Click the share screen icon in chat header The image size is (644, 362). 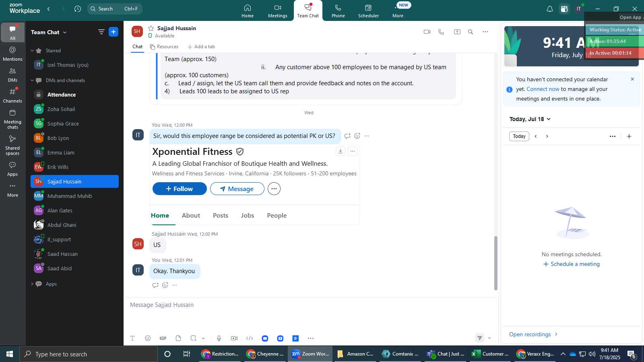(x=457, y=32)
